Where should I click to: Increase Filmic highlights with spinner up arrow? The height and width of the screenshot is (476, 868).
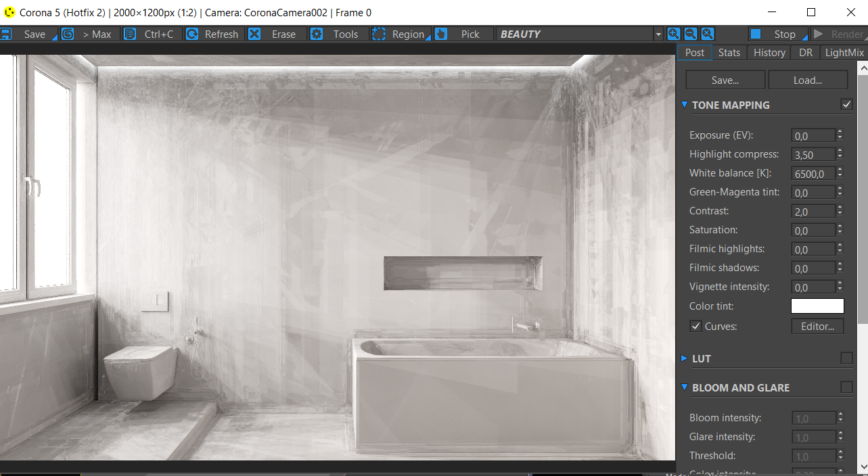pos(840,245)
